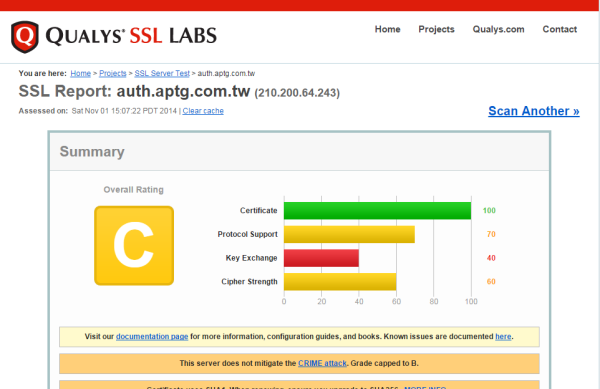
Task: Click the Overall Rating label
Action: 134,190
